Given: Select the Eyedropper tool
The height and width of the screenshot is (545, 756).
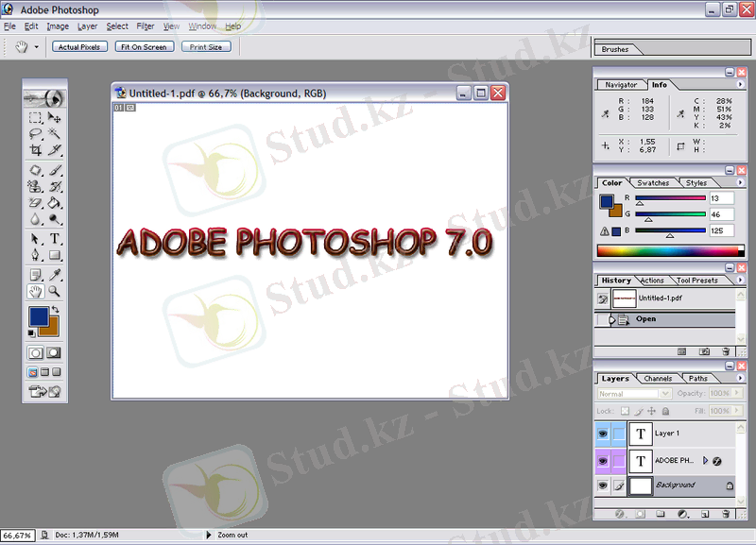Looking at the screenshot, I should pos(55,275).
